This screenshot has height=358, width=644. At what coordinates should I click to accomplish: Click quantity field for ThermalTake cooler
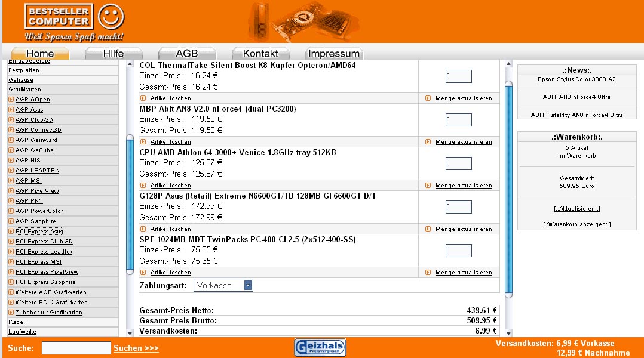(459, 76)
